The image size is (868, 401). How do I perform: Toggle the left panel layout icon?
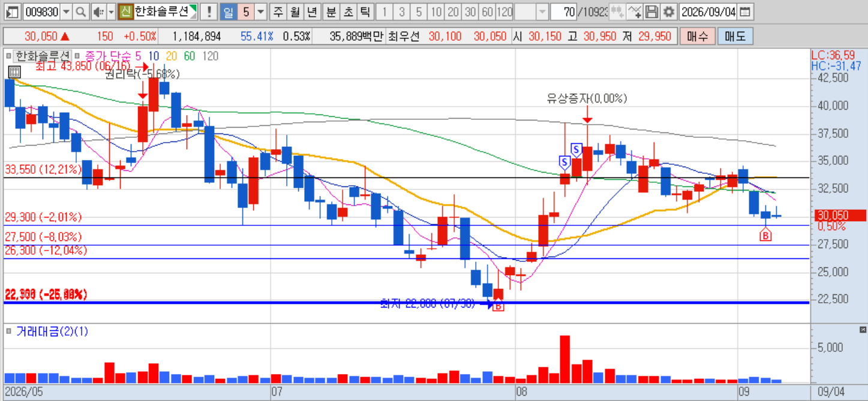click(x=14, y=11)
